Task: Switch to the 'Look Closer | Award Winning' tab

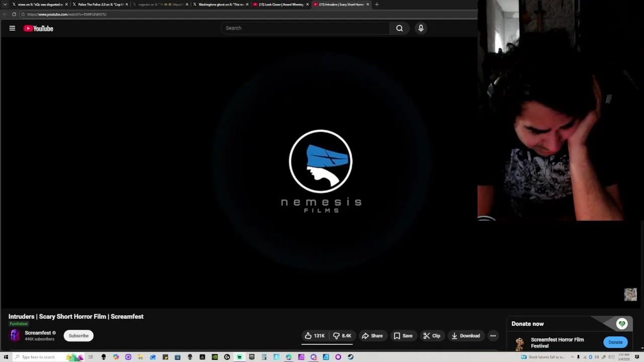Action: point(280,5)
